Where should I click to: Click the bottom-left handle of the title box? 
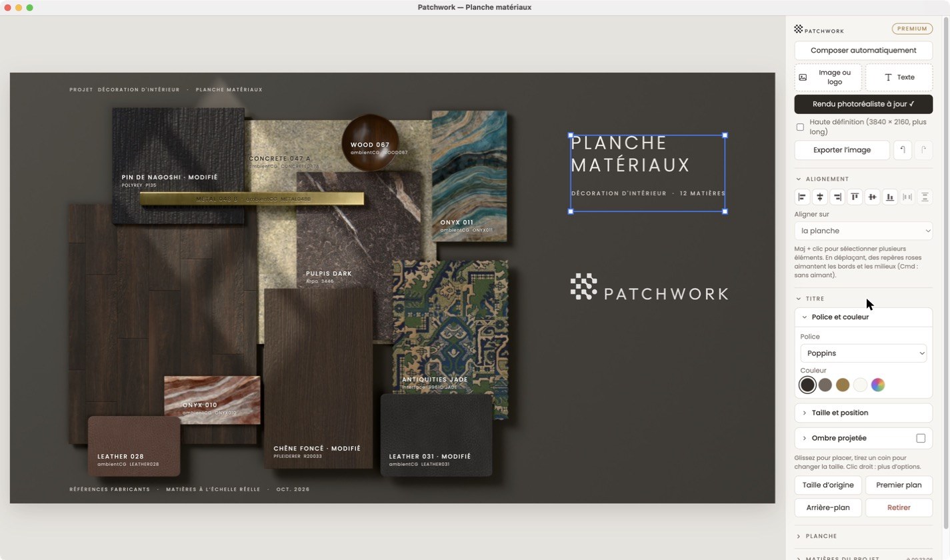571,211
